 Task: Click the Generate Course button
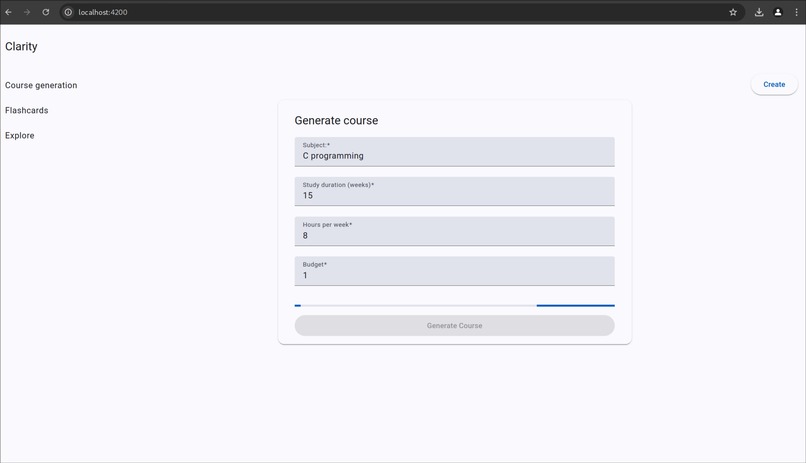point(454,326)
